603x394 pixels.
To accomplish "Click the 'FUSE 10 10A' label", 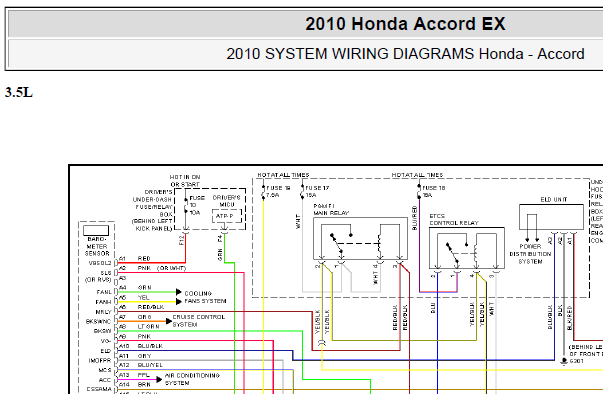I will pyautogui.click(x=197, y=205).
